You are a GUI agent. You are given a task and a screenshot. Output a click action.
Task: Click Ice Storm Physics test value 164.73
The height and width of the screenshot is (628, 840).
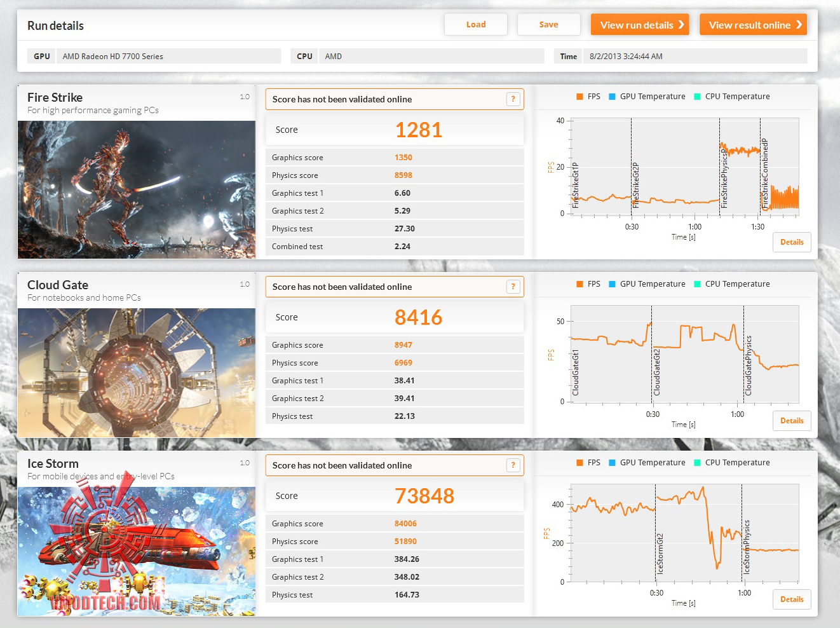(407, 595)
